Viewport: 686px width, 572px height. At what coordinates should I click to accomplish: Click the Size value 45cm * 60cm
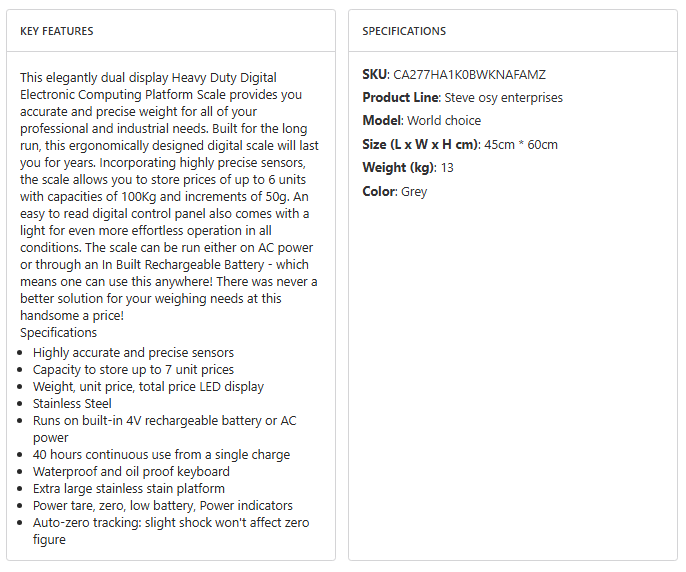[521, 144]
